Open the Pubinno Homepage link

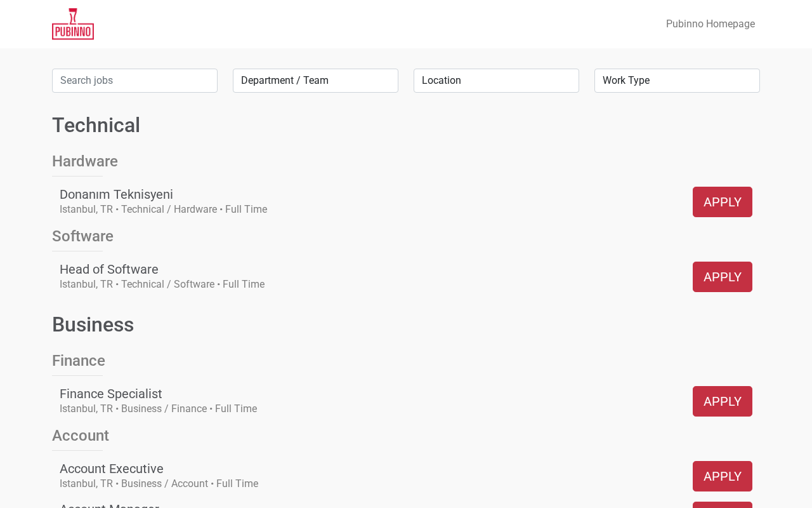[710, 24]
